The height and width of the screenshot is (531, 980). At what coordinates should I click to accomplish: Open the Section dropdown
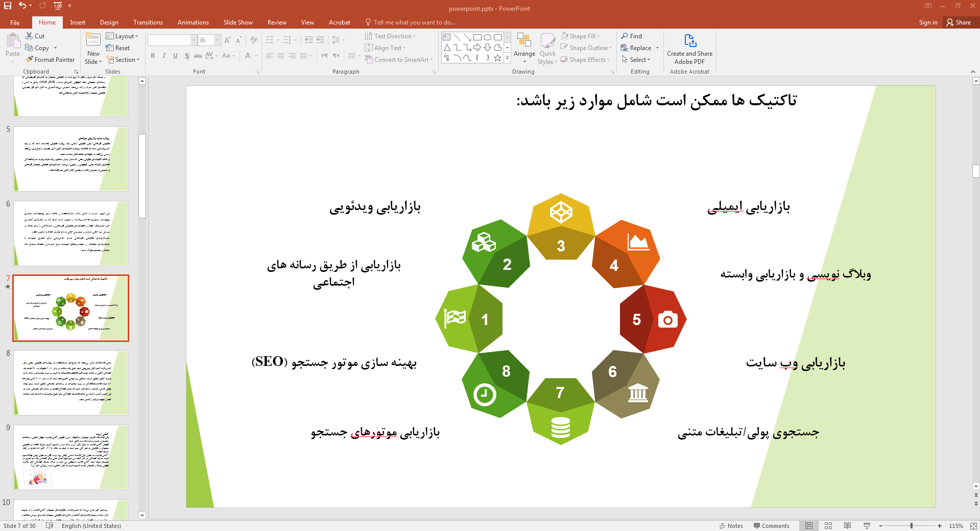pyautogui.click(x=123, y=59)
